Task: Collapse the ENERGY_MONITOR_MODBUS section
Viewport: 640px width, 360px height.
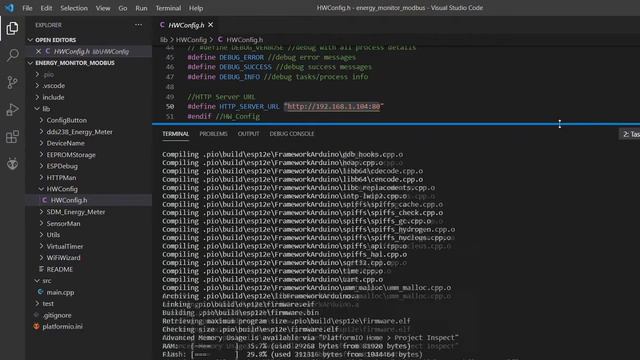Action: [30, 63]
